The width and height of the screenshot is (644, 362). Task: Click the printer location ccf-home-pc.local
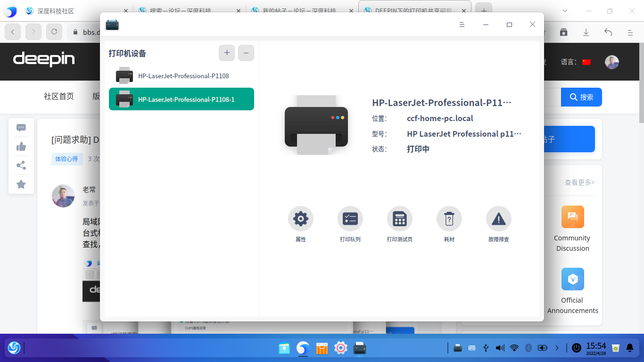(x=440, y=118)
